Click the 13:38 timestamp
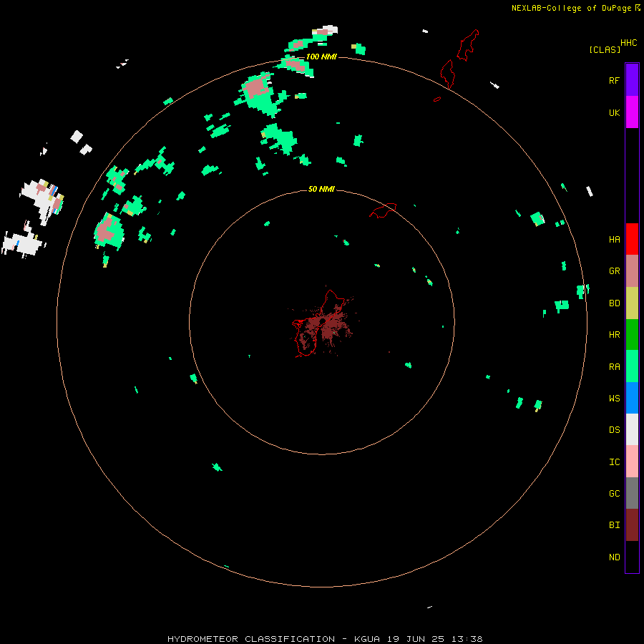 coord(466,639)
